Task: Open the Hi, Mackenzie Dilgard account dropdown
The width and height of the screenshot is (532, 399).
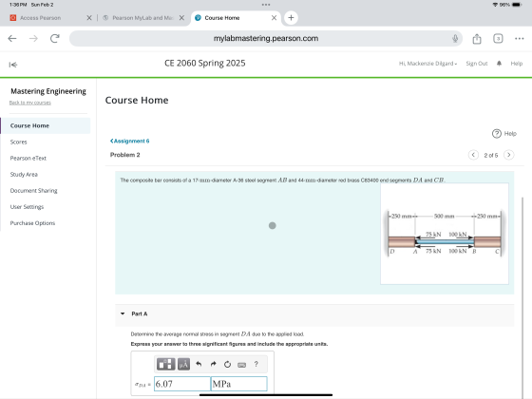Action: (x=427, y=64)
